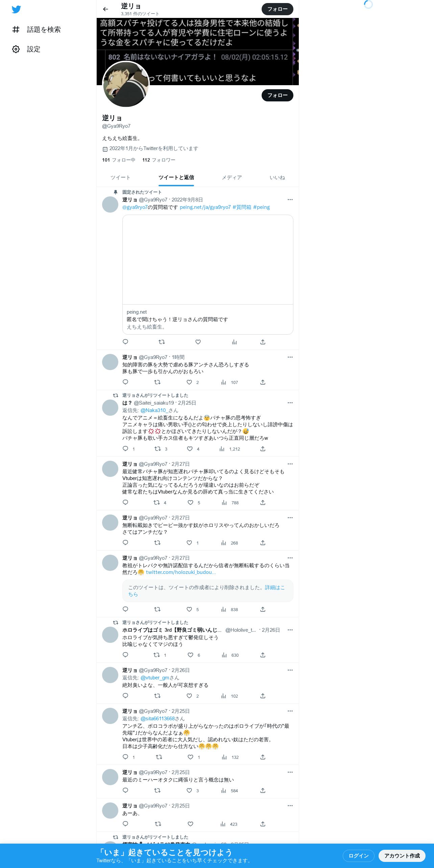The image size is (434, 868).
Task: Click the フォロー button below banner
Action: pos(277,95)
